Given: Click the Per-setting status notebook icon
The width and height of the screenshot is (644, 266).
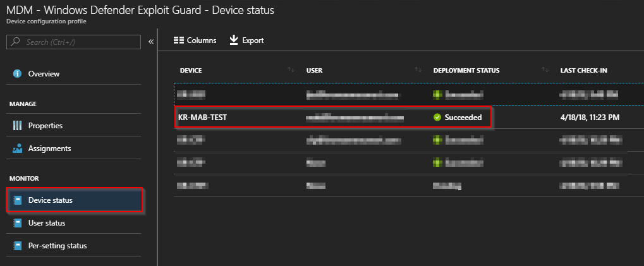Looking at the screenshot, I should [x=17, y=246].
